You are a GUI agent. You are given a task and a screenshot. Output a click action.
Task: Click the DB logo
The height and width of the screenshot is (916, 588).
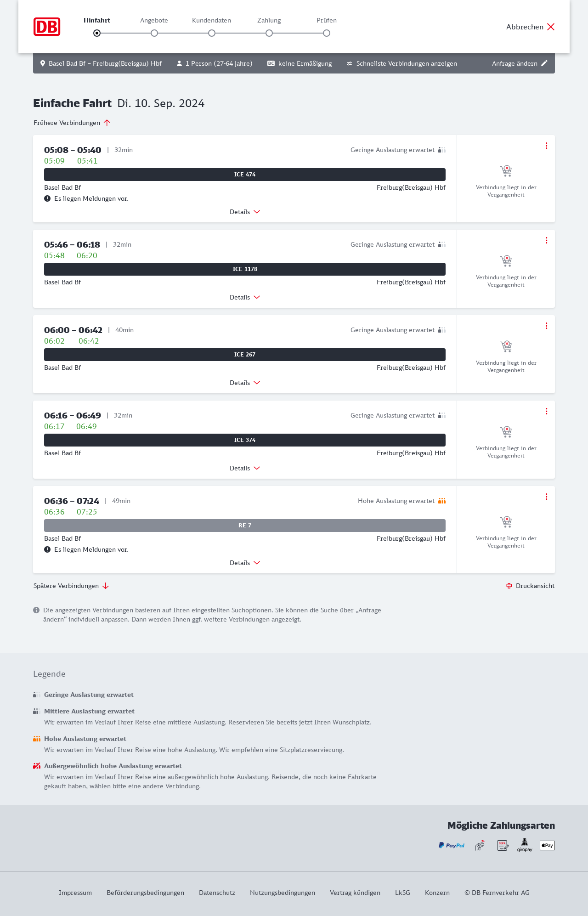tap(47, 27)
